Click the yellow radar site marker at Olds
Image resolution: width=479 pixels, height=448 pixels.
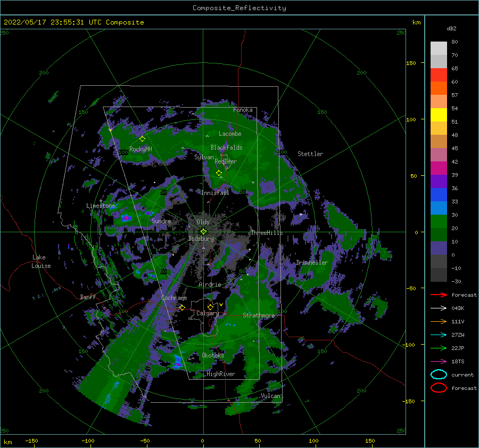pyautogui.click(x=203, y=232)
